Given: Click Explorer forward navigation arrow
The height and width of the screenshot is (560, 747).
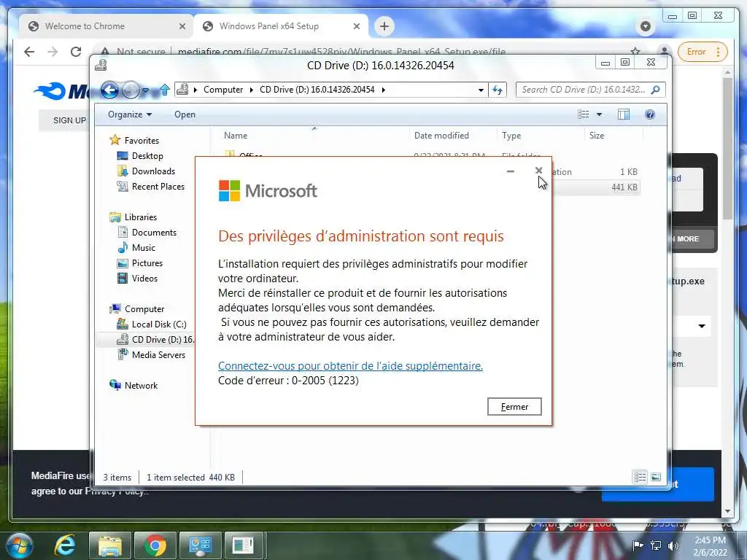Looking at the screenshot, I should point(131,90).
